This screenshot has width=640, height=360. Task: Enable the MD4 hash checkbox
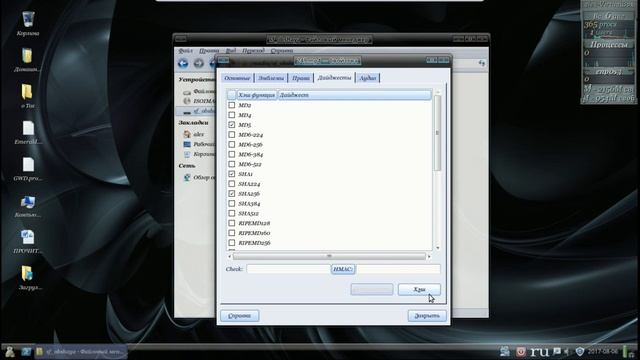click(231, 115)
